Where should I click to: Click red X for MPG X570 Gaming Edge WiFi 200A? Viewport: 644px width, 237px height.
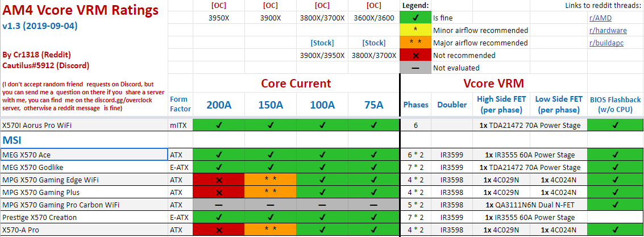click(219, 180)
